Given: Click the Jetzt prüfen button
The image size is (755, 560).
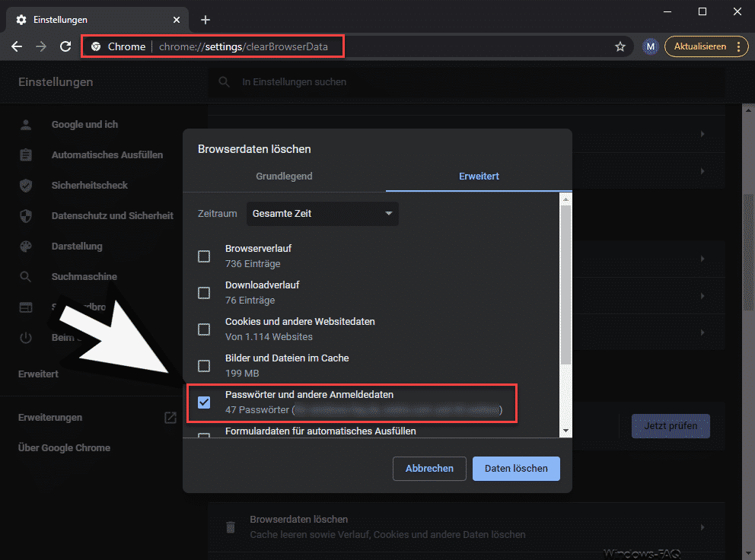Looking at the screenshot, I should pyautogui.click(x=671, y=426).
